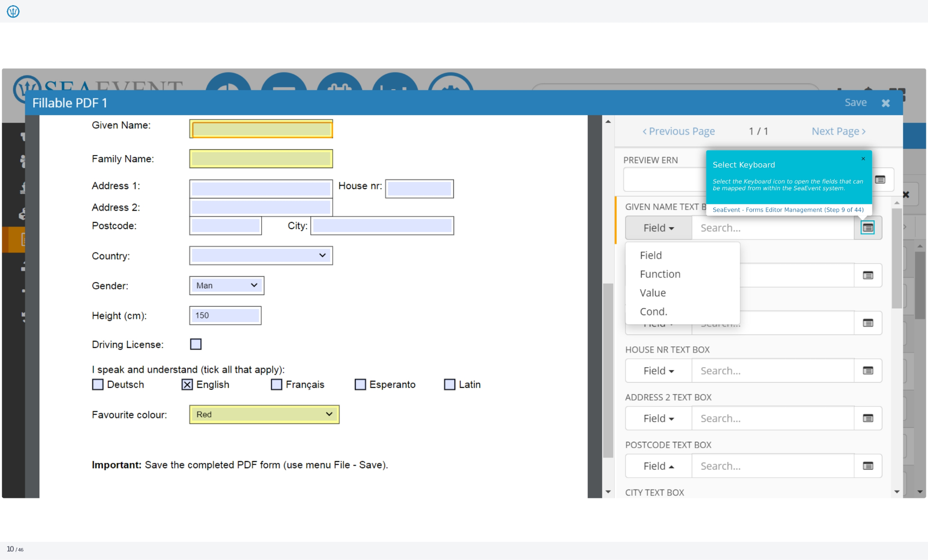Tick the Latin language checkbox

pos(450,384)
